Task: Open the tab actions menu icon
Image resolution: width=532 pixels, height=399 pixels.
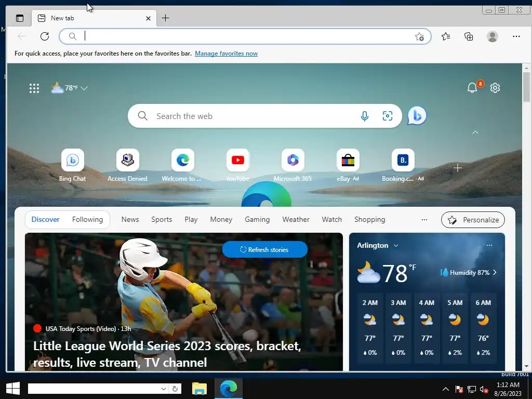Action: 20,18
